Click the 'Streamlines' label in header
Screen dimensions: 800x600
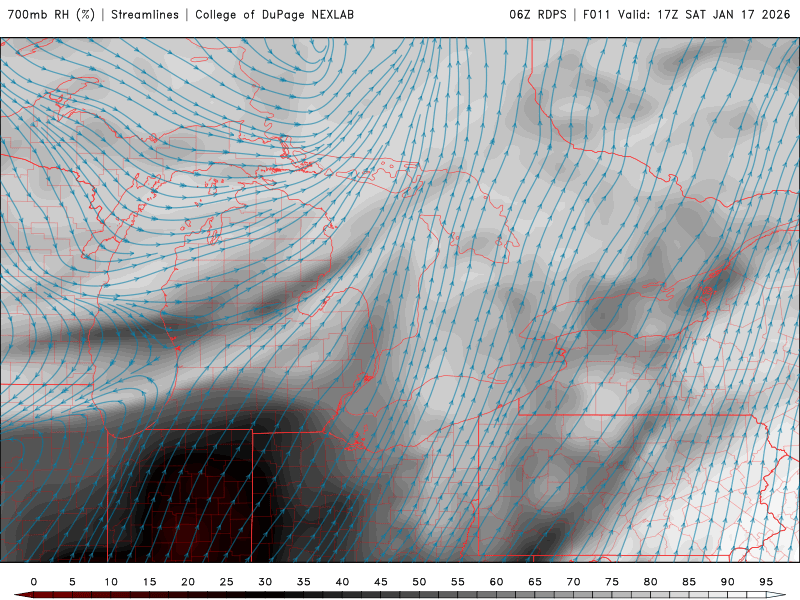pyautogui.click(x=145, y=14)
